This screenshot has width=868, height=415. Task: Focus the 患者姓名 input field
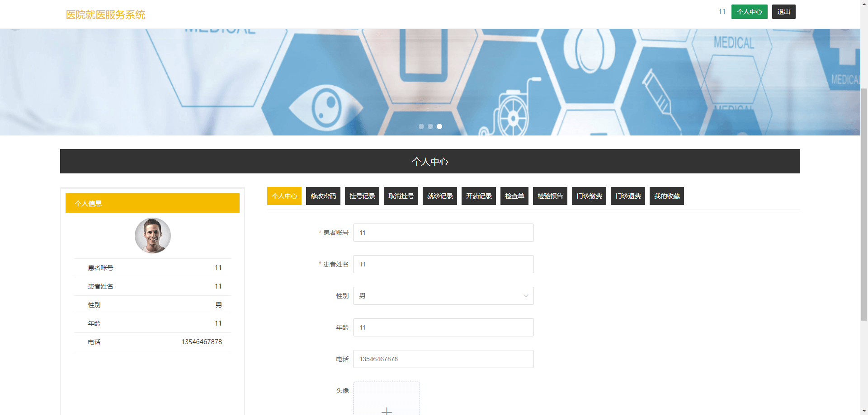[443, 264]
